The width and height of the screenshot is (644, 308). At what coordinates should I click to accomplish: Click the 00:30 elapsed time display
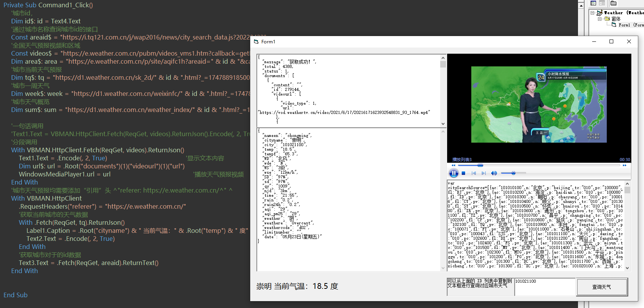625,160
